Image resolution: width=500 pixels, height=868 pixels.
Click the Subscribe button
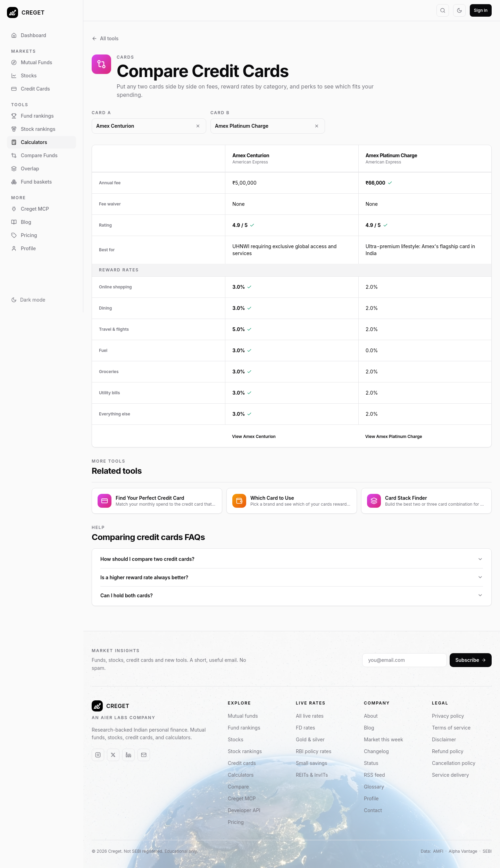470,660
